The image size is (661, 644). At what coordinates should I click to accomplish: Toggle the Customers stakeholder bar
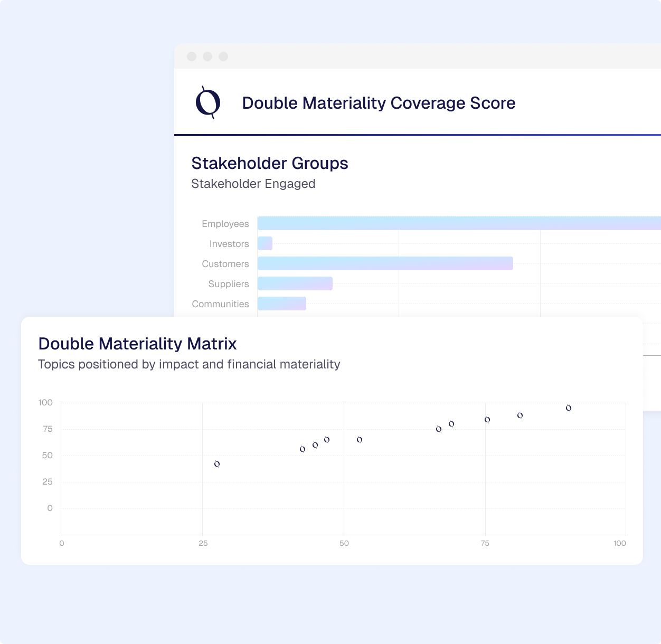click(384, 263)
